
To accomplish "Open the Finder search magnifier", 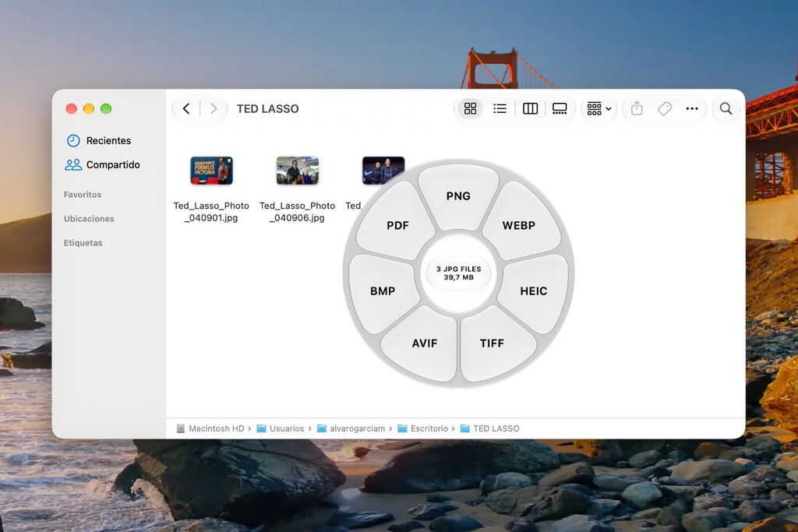I will pos(726,108).
